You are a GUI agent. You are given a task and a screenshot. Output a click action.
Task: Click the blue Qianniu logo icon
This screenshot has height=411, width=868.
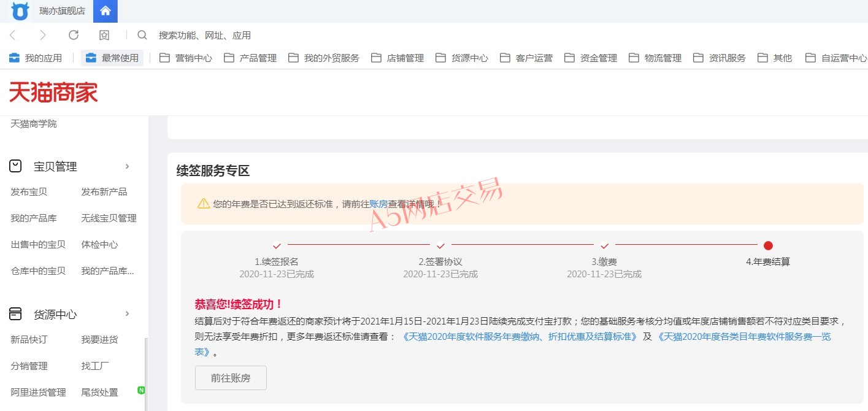coord(20,10)
